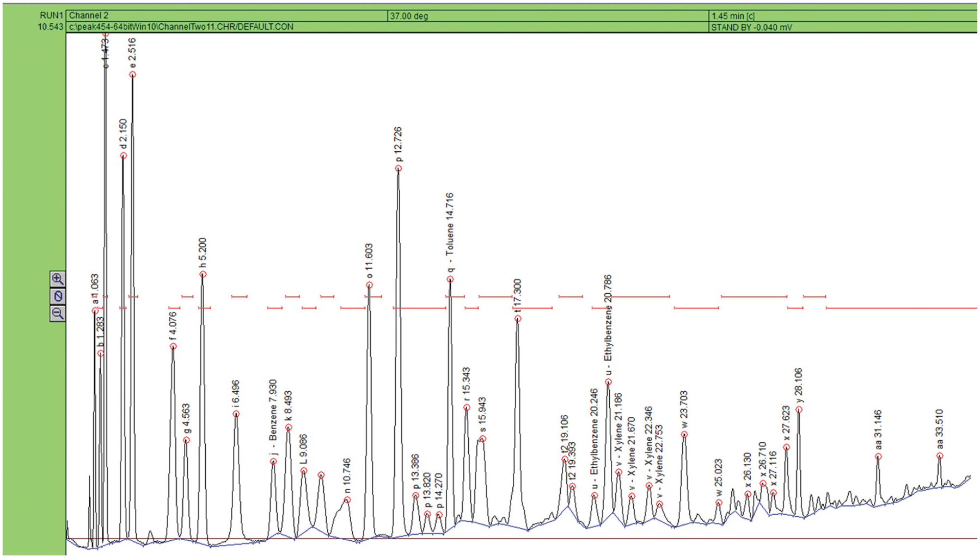Select the Toluene 14.716 peak marker
This screenshot has height=556, width=980.
[x=450, y=280]
